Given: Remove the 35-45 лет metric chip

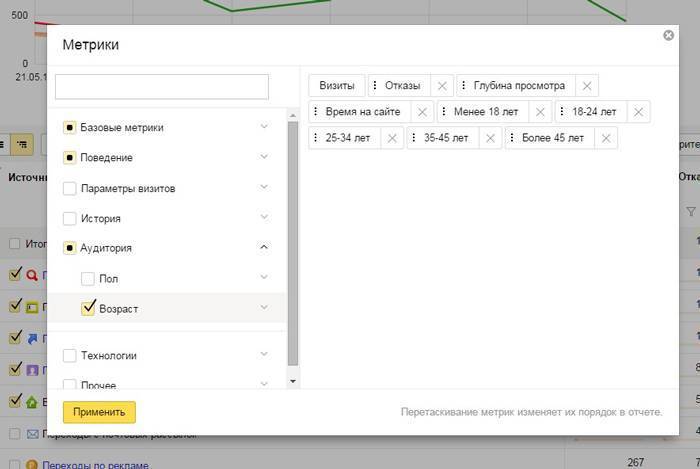Looking at the screenshot, I should [490, 138].
